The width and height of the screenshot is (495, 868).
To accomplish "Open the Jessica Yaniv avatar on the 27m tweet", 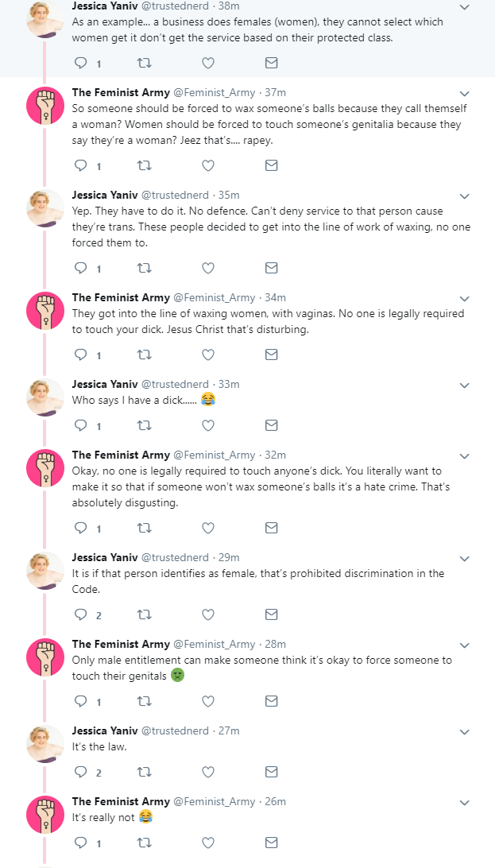I will pos(45,743).
